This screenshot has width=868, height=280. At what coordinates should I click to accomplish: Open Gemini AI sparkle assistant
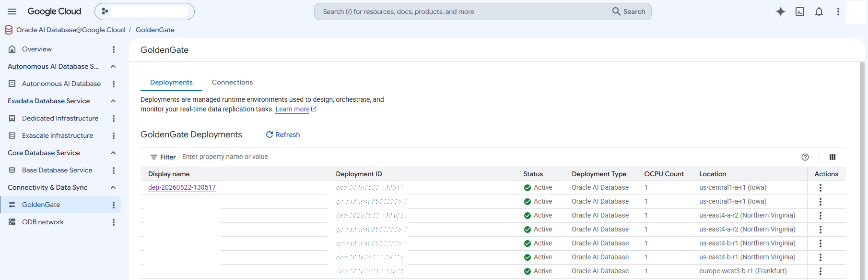tap(781, 12)
